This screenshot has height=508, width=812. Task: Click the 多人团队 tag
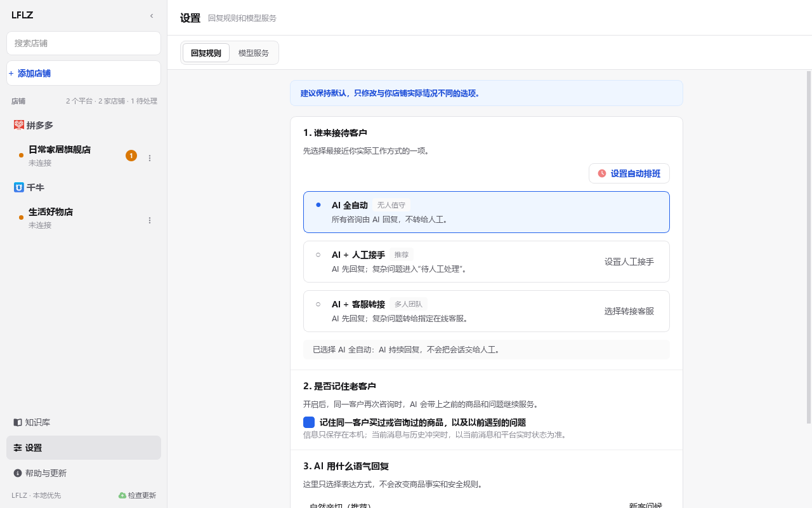pos(409,304)
